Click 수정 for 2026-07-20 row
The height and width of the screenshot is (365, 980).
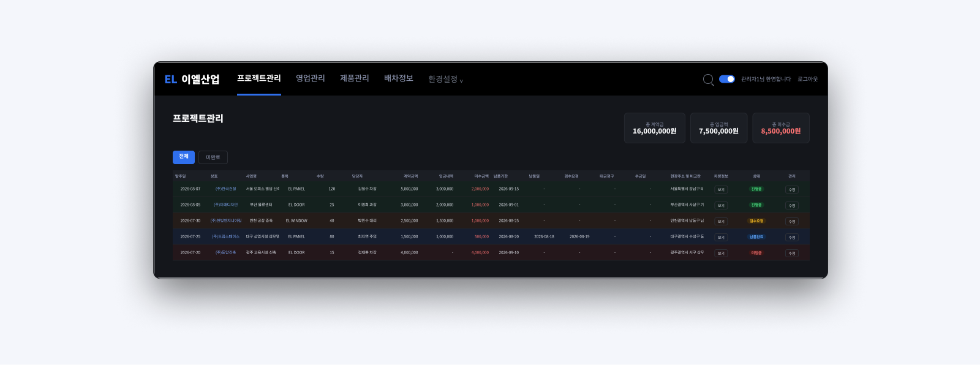click(792, 254)
